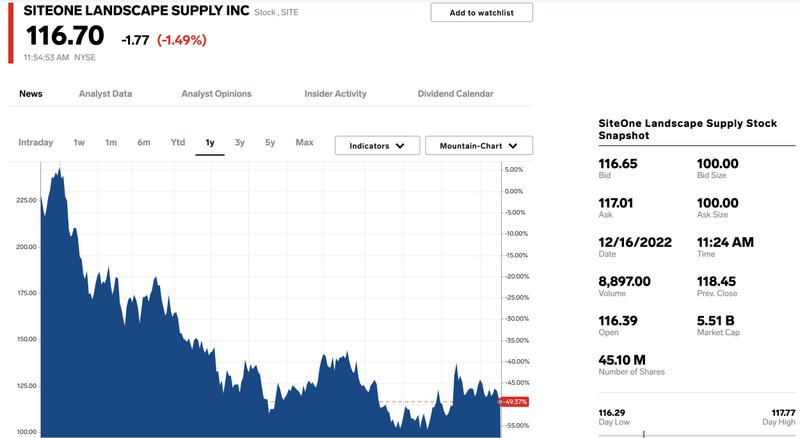Image resolution: width=800 pixels, height=438 pixels.
Task: Click the 5.51 B Market Cap value
Action: point(715,321)
